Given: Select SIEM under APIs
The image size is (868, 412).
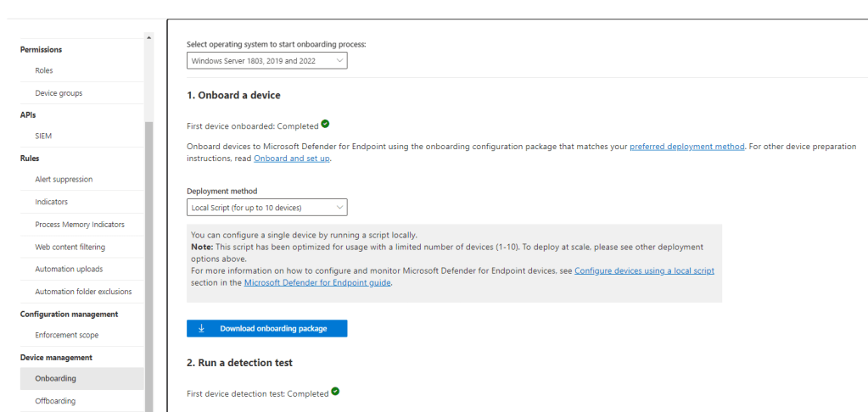Looking at the screenshot, I should (44, 136).
